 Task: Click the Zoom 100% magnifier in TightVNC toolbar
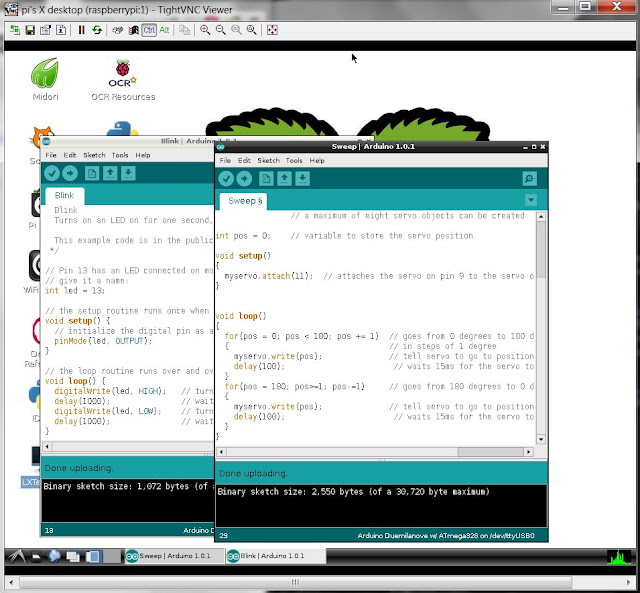point(236,30)
